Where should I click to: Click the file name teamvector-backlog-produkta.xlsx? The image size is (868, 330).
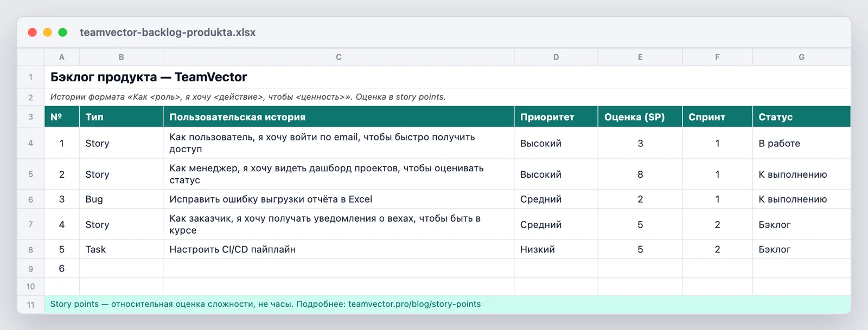pyautogui.click(x=168, y=33)
